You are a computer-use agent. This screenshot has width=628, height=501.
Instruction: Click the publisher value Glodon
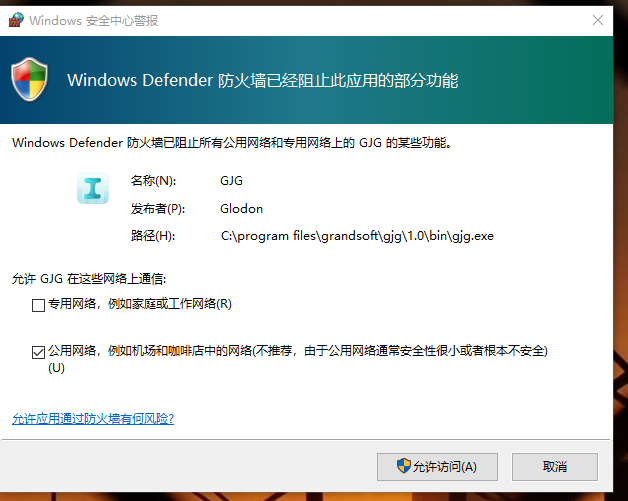point(242,209)
